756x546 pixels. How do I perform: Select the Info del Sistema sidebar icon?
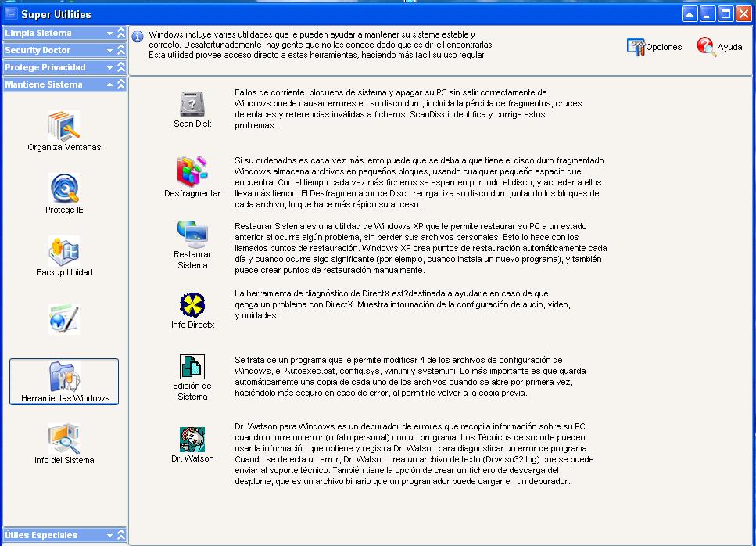tap(64, 439)
